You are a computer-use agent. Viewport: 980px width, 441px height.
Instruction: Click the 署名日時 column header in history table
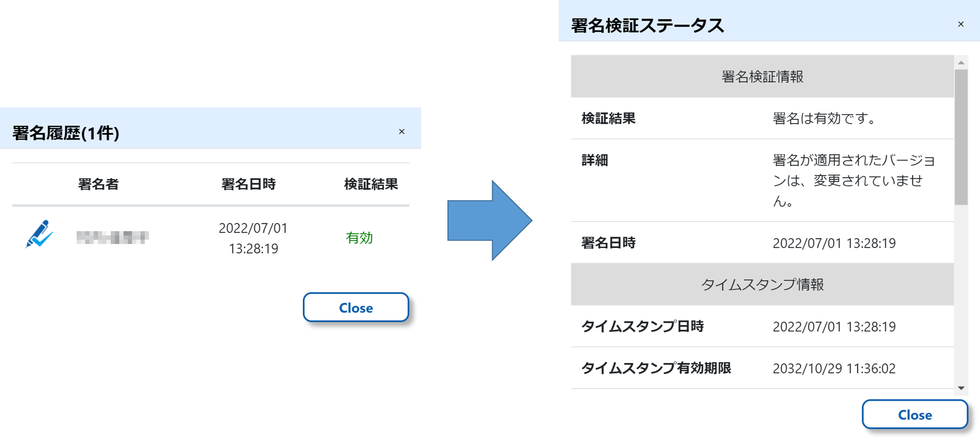point(248,184)
